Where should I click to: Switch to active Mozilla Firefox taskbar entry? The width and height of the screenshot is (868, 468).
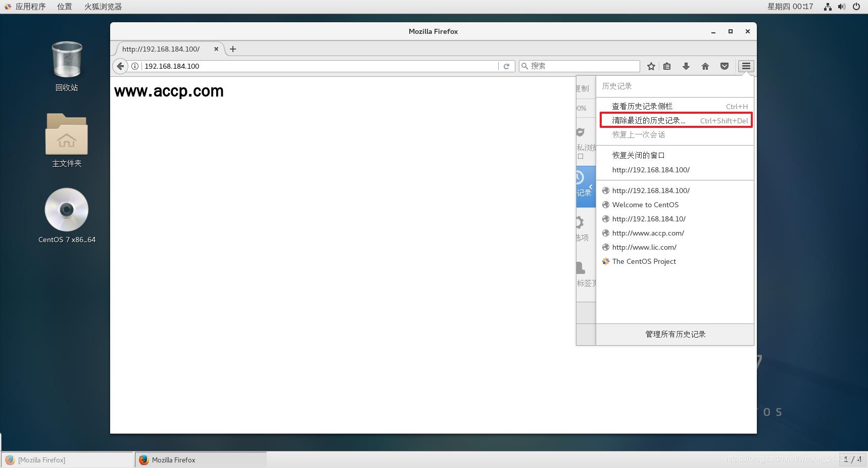pyautogui.click(x=201, y=460)
